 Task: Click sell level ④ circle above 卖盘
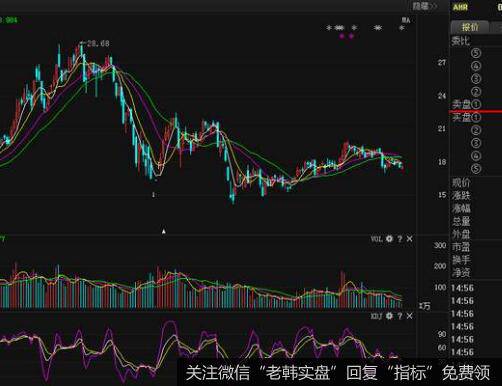click(x=476, y=66)
